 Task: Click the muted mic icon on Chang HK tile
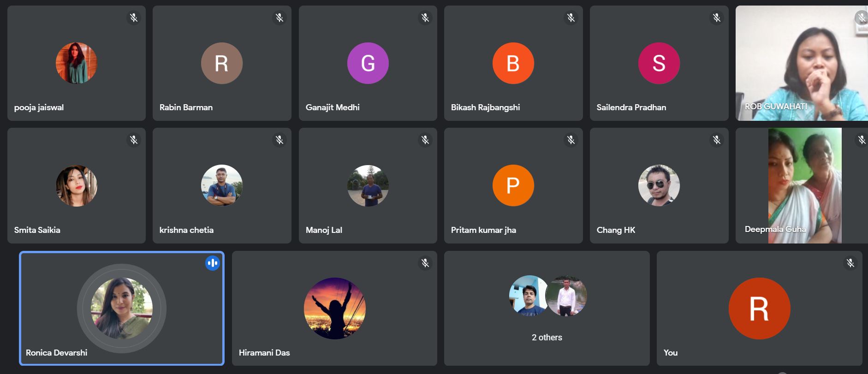click(717, 140)
